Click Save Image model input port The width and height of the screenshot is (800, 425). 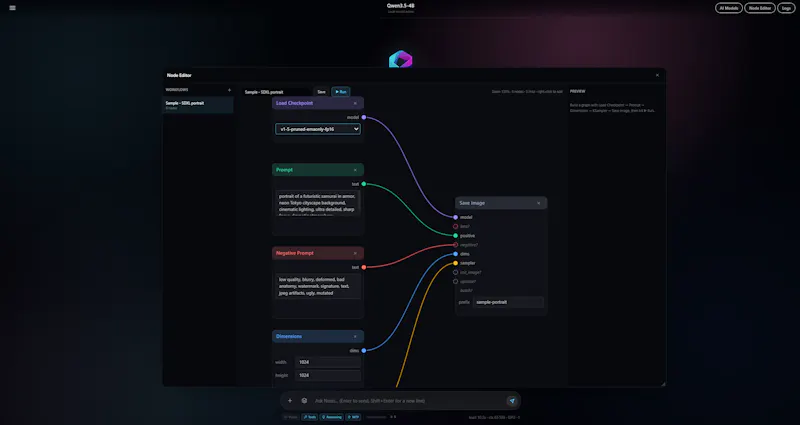click(x=456, y=217)
